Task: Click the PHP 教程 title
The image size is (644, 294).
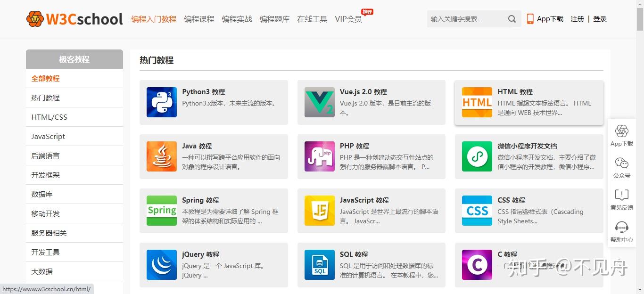Action: [355, 146]
